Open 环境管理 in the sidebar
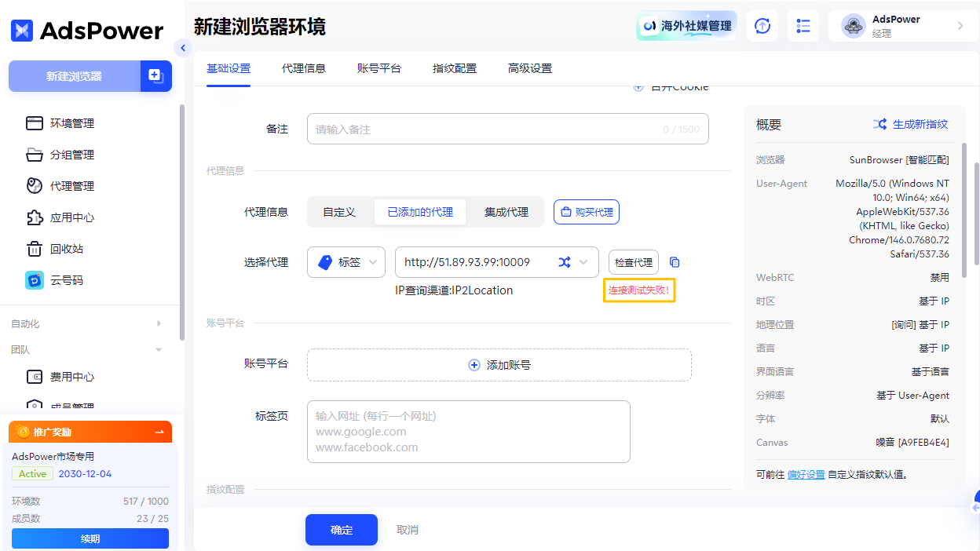 [x=70, y=123]
